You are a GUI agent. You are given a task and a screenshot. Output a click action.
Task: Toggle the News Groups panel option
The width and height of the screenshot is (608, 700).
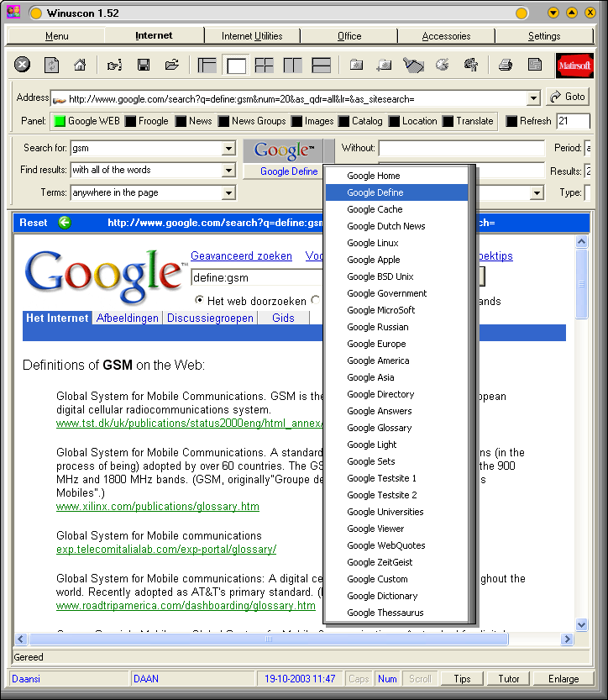223,121
